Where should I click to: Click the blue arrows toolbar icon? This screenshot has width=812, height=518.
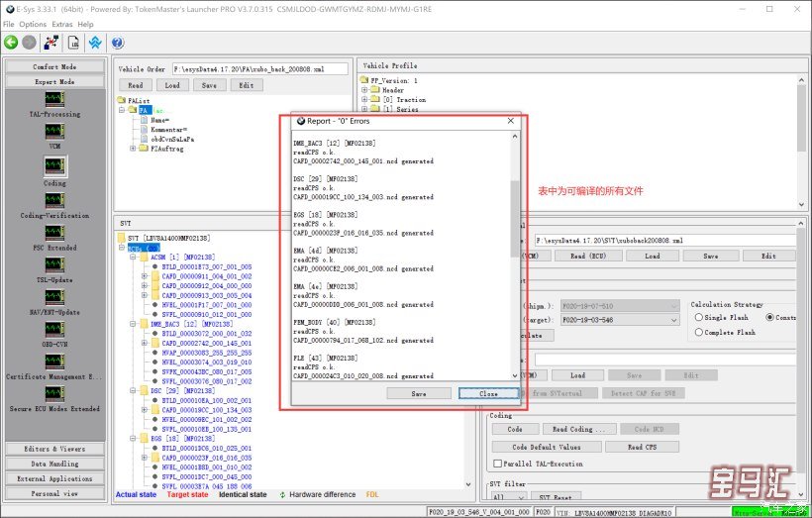click(95, 43)
